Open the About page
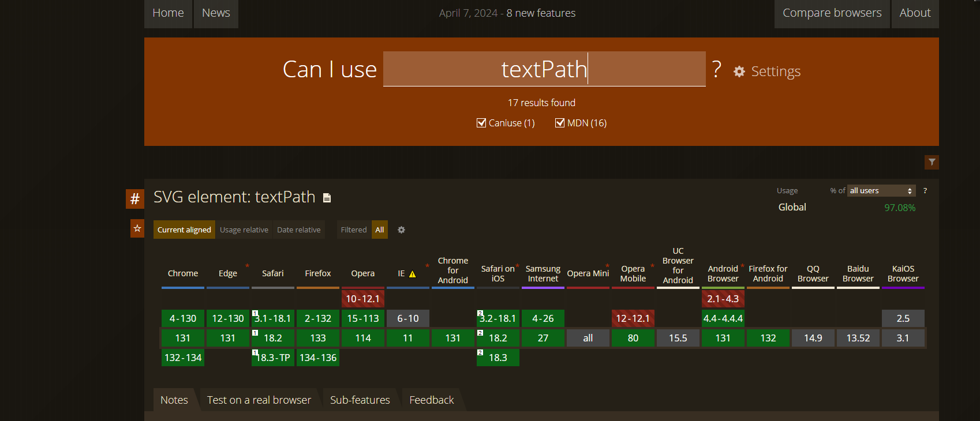 pos(915,13)
